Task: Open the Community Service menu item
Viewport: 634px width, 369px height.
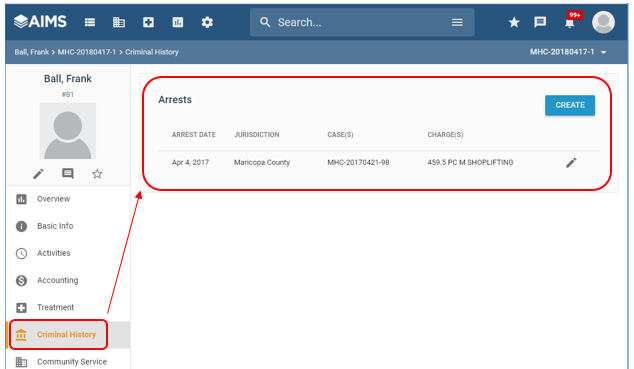Action: tap(68, 361)
